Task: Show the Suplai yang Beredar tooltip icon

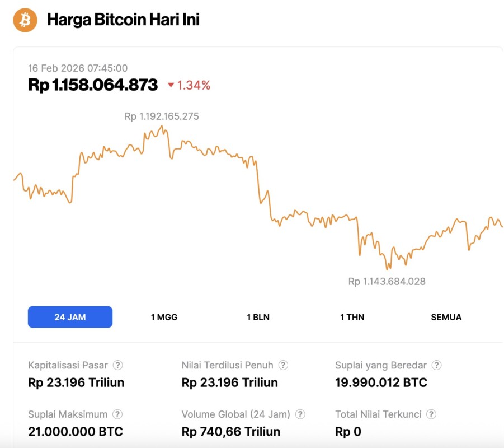Action: (437, 365)
